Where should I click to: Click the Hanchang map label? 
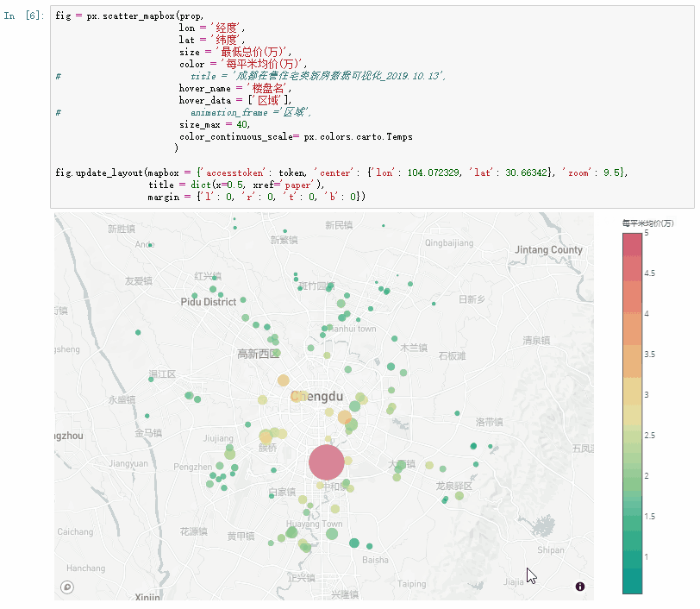(85, 568)
